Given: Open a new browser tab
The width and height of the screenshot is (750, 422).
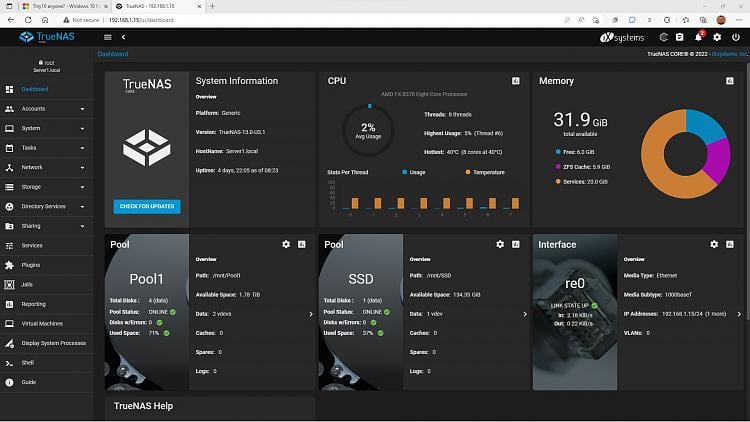Looking at the screenshot, I should [x=212, y=6].
